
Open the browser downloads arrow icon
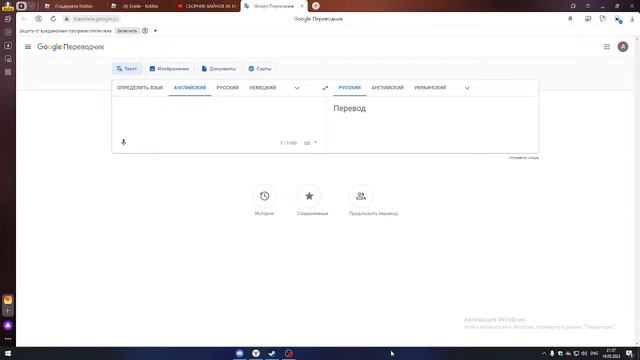point(632,19)
